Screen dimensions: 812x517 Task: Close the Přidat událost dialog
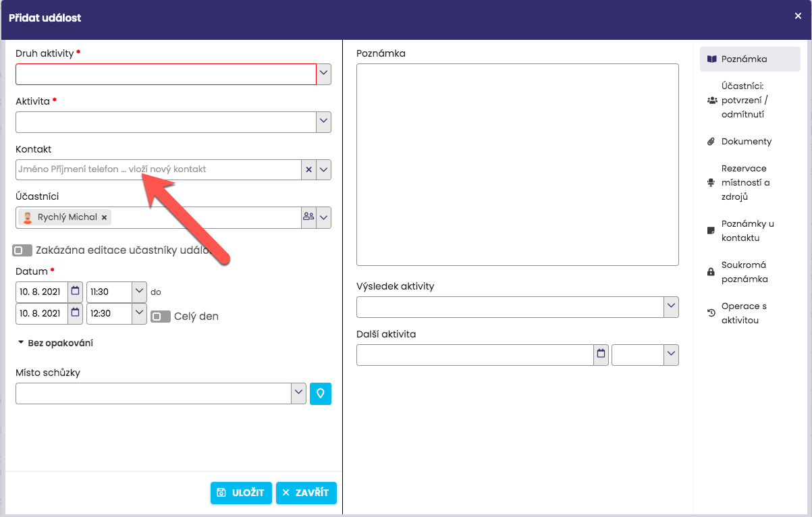tap(798, 16)
